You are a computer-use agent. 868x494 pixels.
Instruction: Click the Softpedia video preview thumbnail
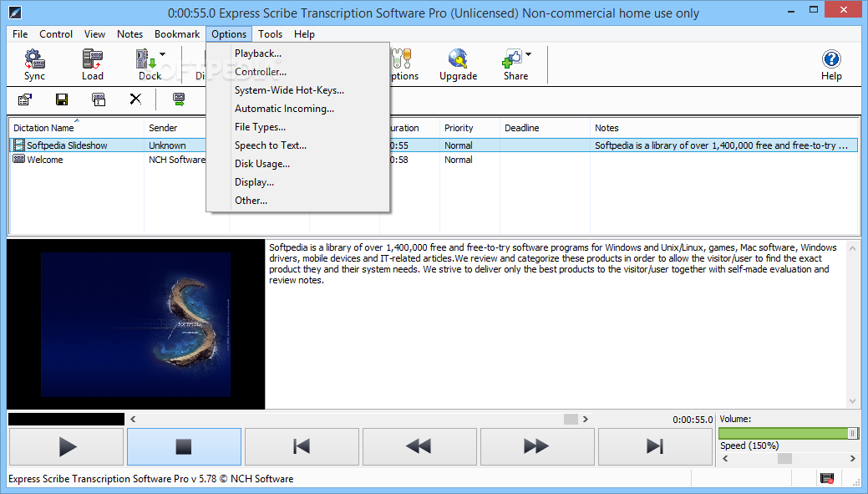[135, 324]
